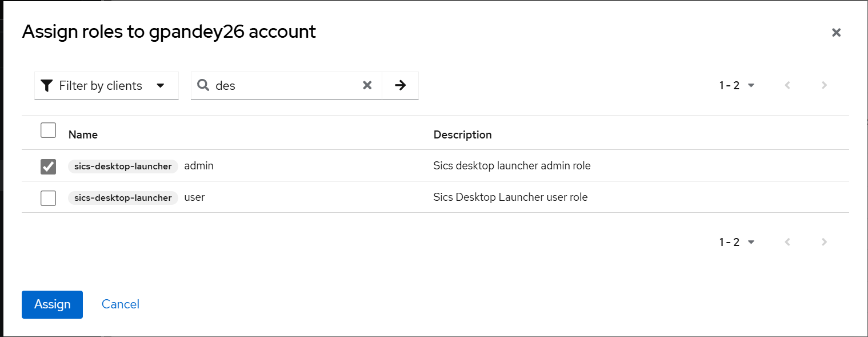Viewport: 868px width, 337px height.
Task: Go to next page in bottom pagination
Action: click(824, 242)
